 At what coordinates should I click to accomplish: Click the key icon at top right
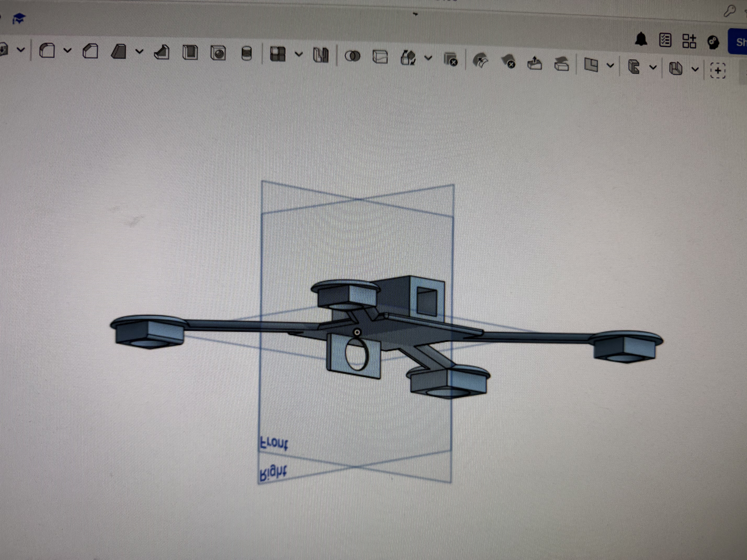(x=730, y=11)
